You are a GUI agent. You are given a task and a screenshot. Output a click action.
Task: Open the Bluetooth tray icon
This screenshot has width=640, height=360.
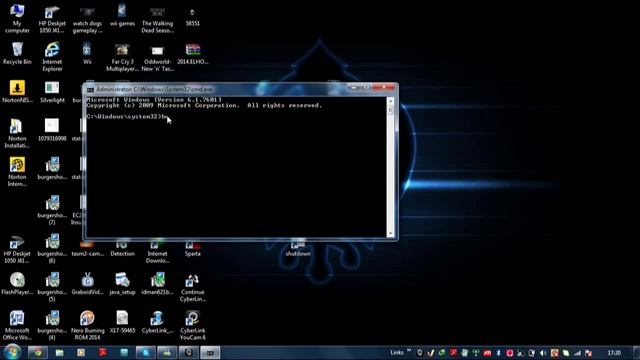[x=498, y=353]
